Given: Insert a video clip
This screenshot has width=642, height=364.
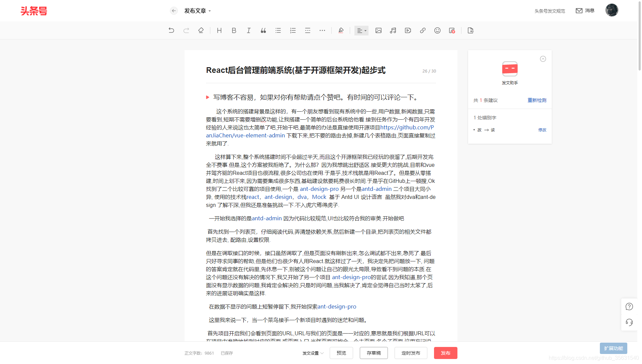Looking at the screenshot, I should [408, 30].
